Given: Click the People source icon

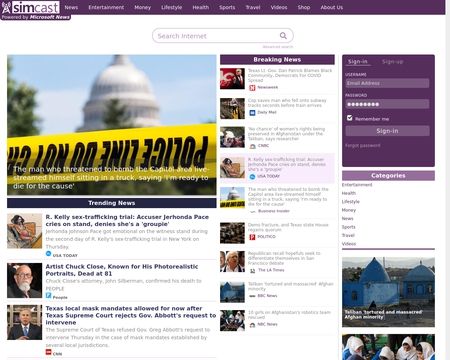Looking at the screenshot, I should click(49, 295).
